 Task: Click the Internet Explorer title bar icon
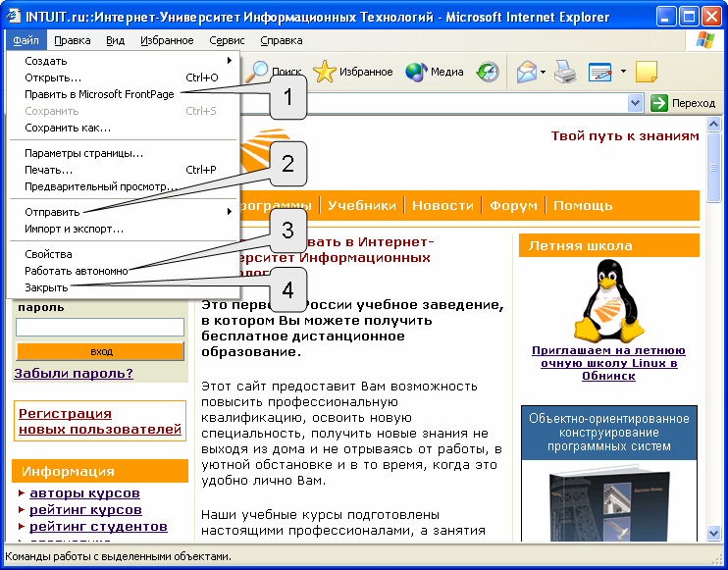point(14,16)
